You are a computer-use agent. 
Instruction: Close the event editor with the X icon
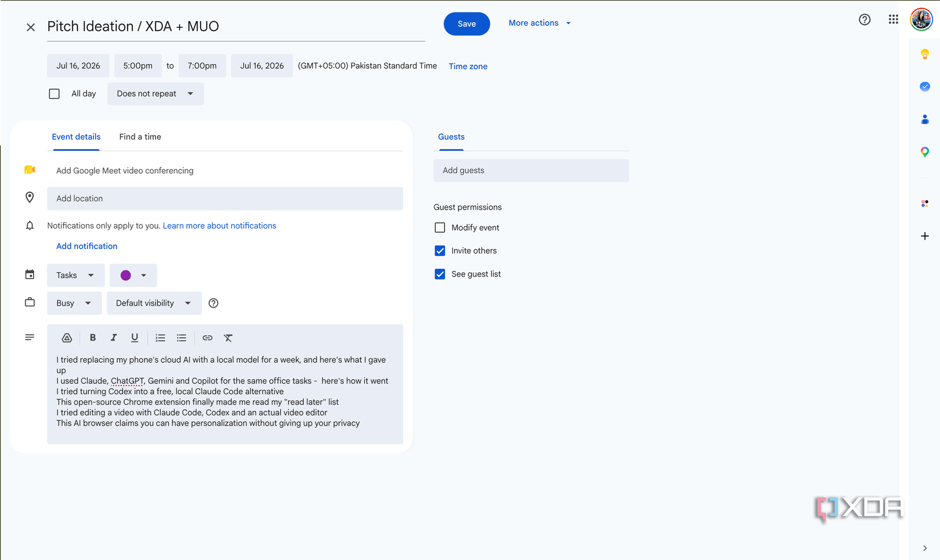coord(31,27)
